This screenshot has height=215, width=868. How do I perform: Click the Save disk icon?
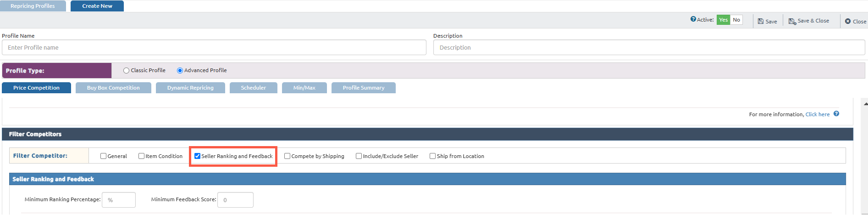761,21
